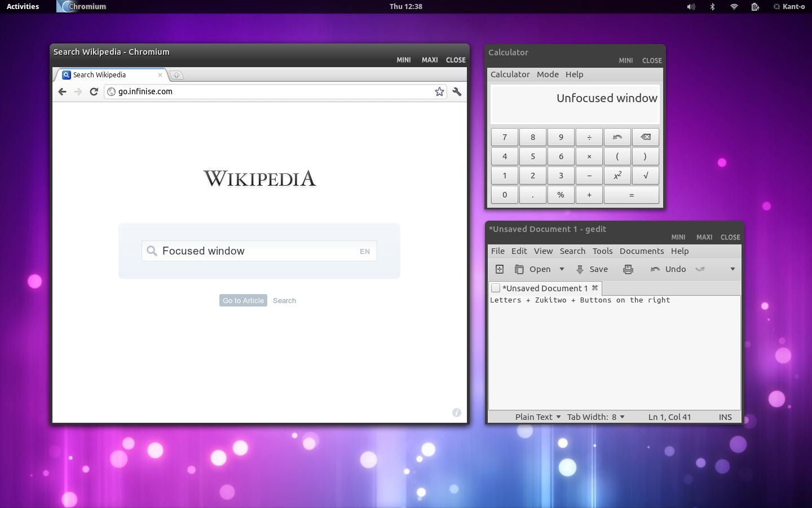Click the redo arrow in gedit toolbar
The width and height of the screenshot is (812, 508).
coord(700,269)
